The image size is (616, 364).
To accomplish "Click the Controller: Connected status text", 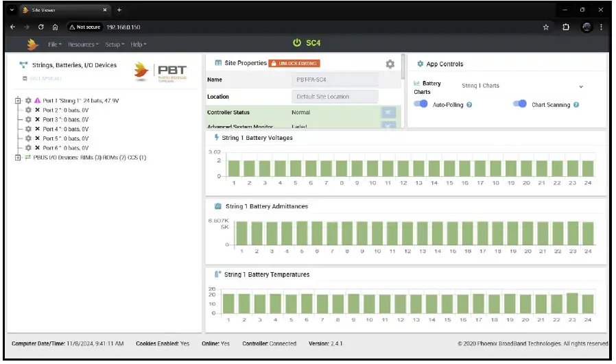I will [269, 343].
